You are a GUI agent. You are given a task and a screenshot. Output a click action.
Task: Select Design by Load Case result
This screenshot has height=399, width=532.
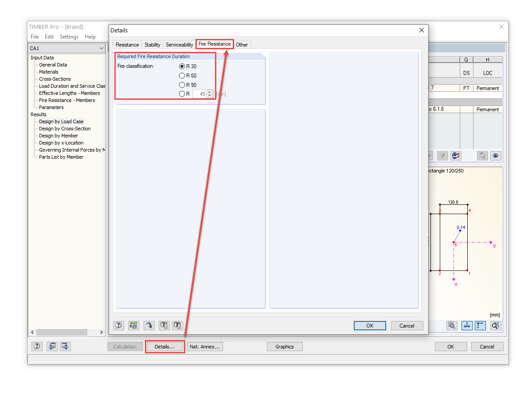(x=61, y=121)
